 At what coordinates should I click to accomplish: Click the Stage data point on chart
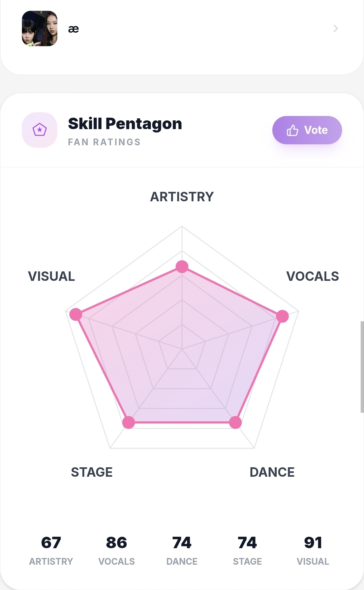pos(128,422)
